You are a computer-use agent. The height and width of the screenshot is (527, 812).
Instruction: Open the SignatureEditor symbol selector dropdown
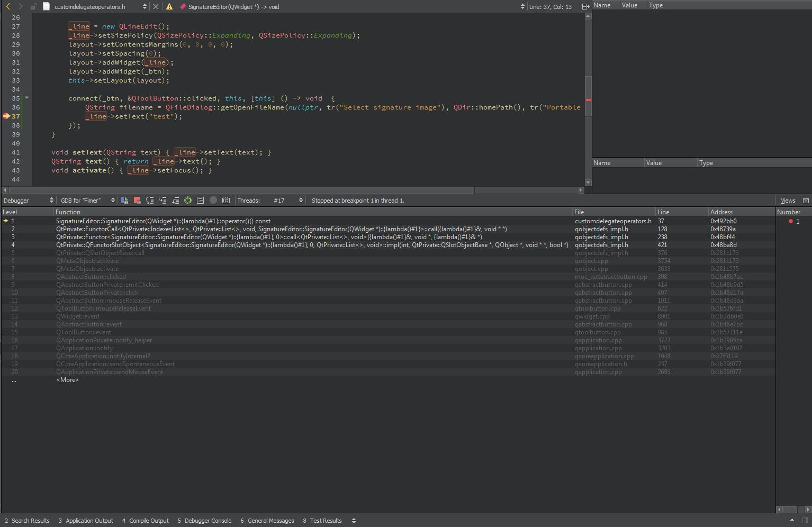pyautogui.click(x=352, y=7)
